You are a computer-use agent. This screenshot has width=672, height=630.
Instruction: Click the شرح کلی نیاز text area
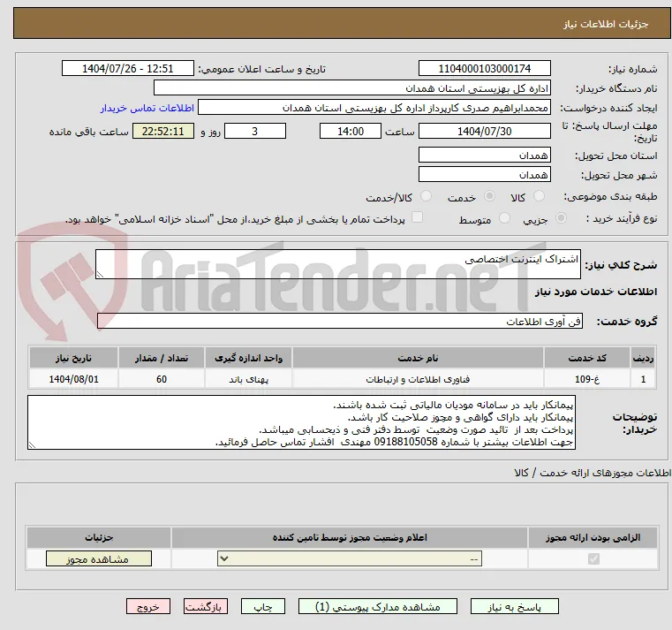pyautogui.click(x=337, y=264)
